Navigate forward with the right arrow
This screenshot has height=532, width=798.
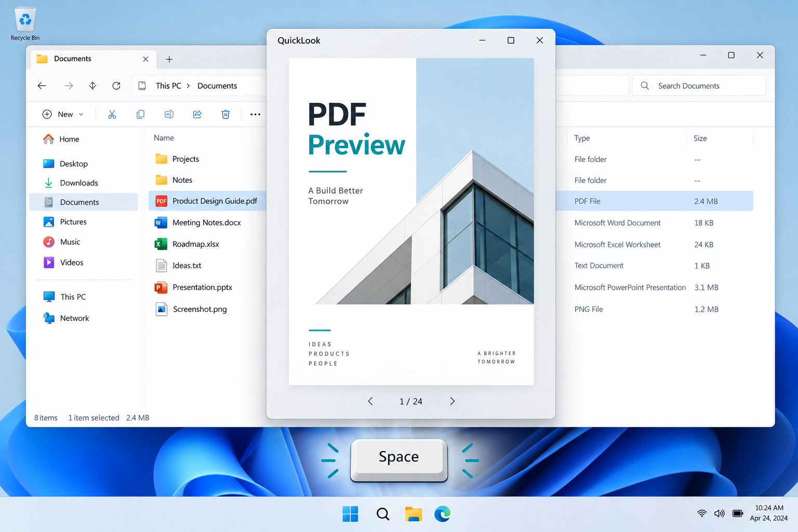coord(69,86)
